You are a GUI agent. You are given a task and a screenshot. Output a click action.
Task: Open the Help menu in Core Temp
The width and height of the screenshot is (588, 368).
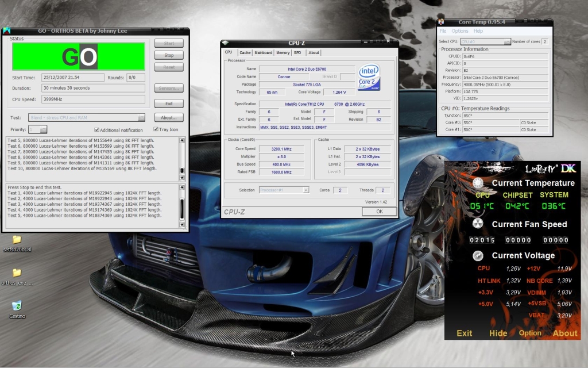click(478, 31)
